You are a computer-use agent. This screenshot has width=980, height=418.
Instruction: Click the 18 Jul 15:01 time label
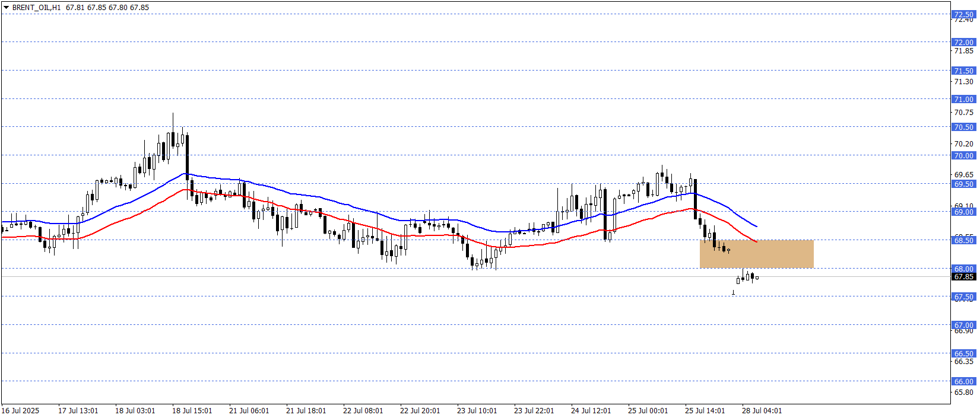192,410
